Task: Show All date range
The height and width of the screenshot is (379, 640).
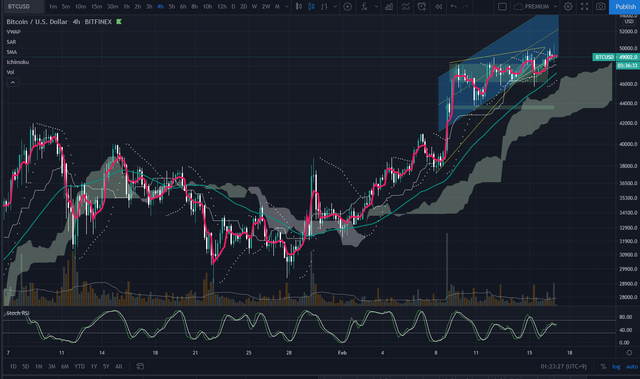Action: tap(118, 366)
